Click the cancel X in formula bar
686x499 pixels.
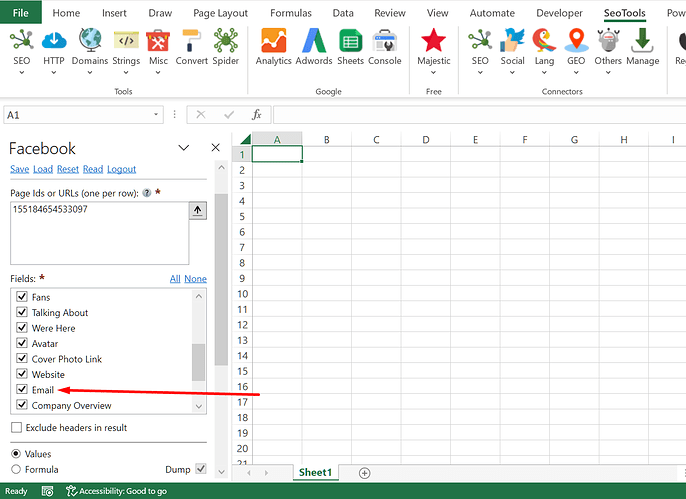201,115
